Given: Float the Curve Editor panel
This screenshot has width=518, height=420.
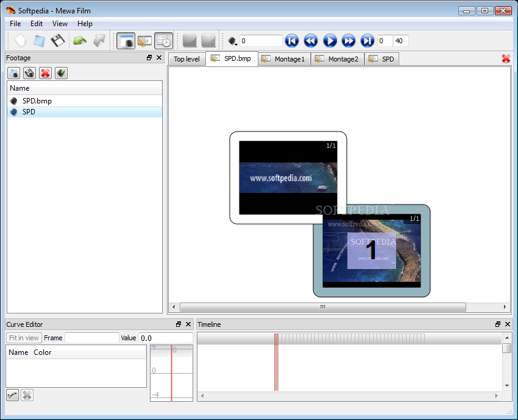Looking at the screenshot, I should click(x=179, y=324).
